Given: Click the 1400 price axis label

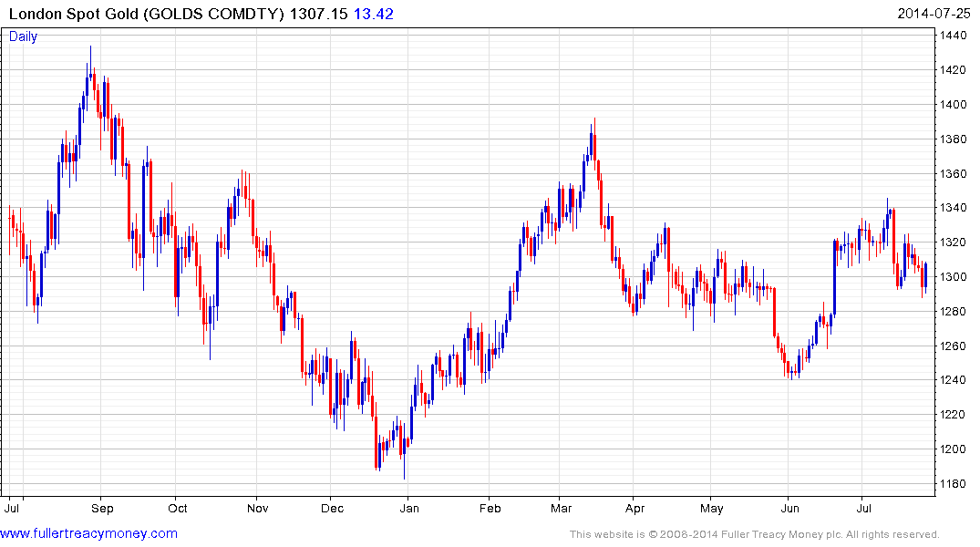Looking at the screenshot, I should point(954,105).
